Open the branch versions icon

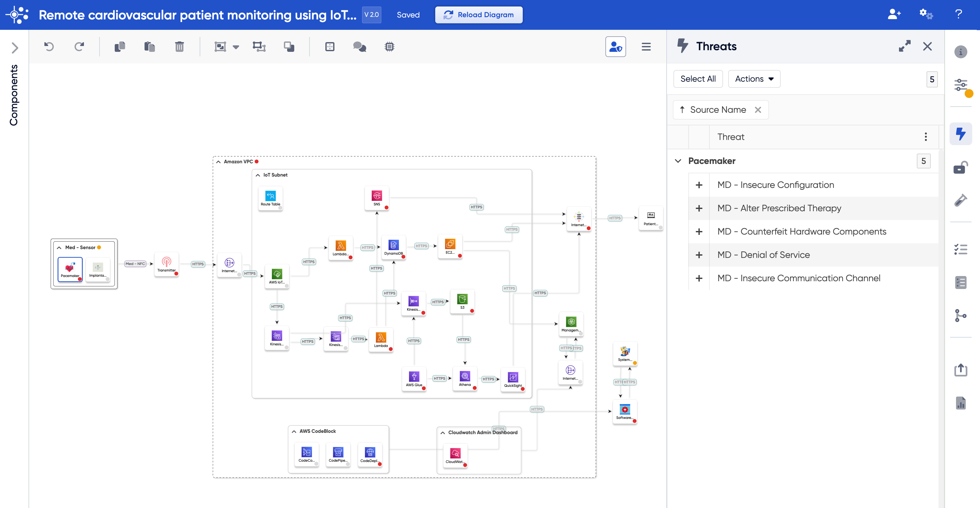tap(961, 315)
